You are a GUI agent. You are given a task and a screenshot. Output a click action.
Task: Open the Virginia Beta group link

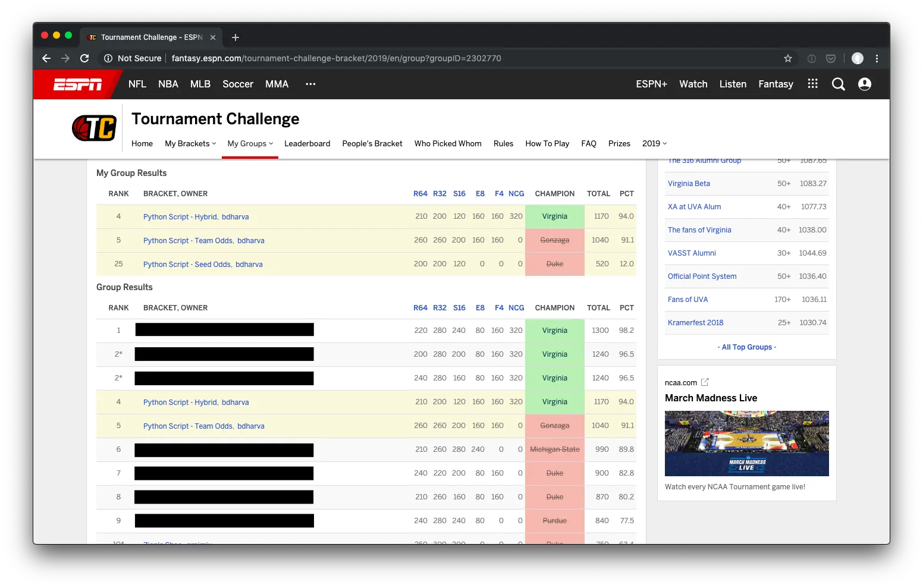(x=689, y=184)
